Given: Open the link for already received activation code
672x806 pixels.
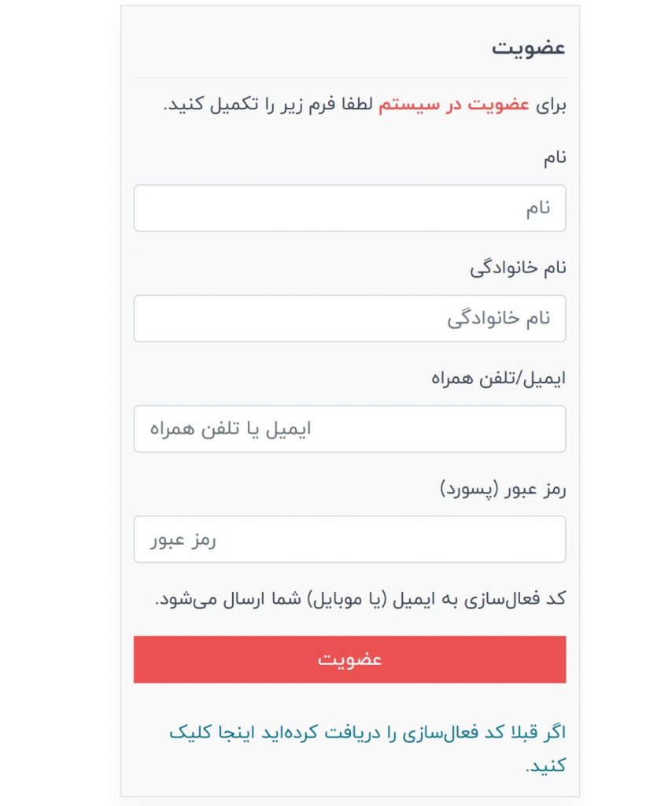Looking at the screenshot, I should pyautogui.click(x=367, y=749).
